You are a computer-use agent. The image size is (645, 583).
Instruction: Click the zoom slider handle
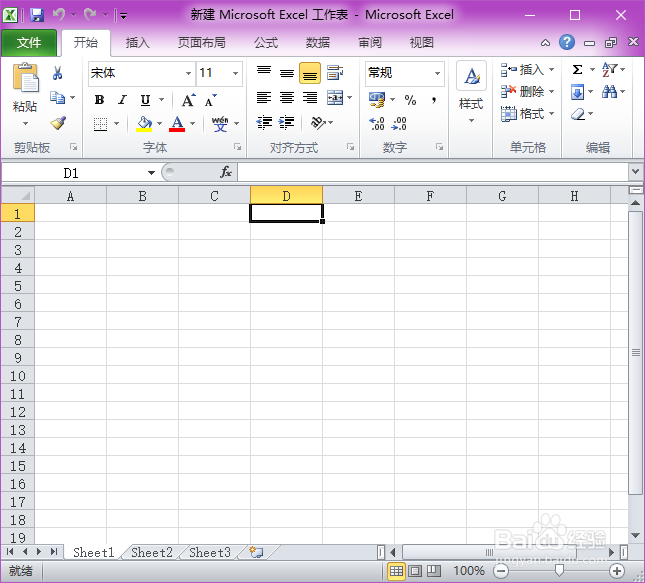(559, 570)
